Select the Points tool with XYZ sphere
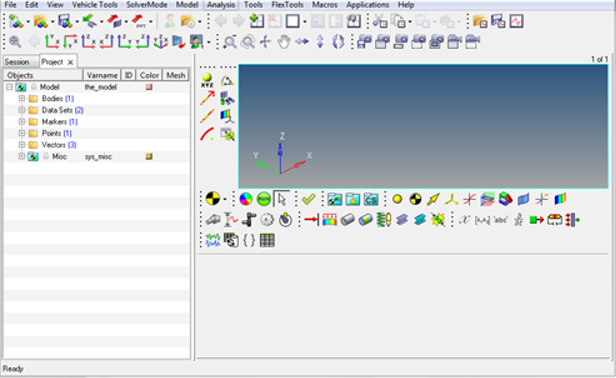Image resolution: width=616 pixels, height=378 pixels. pyautogui.click(x=207, y=80)
